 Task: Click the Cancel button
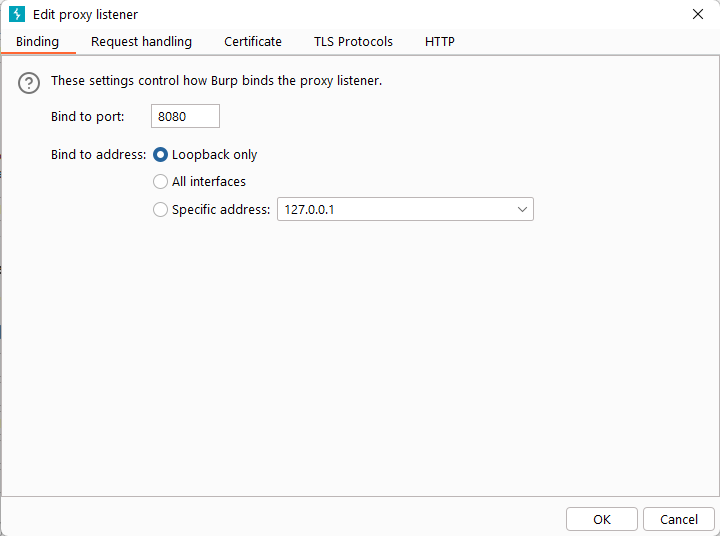(x=679, y=519)
